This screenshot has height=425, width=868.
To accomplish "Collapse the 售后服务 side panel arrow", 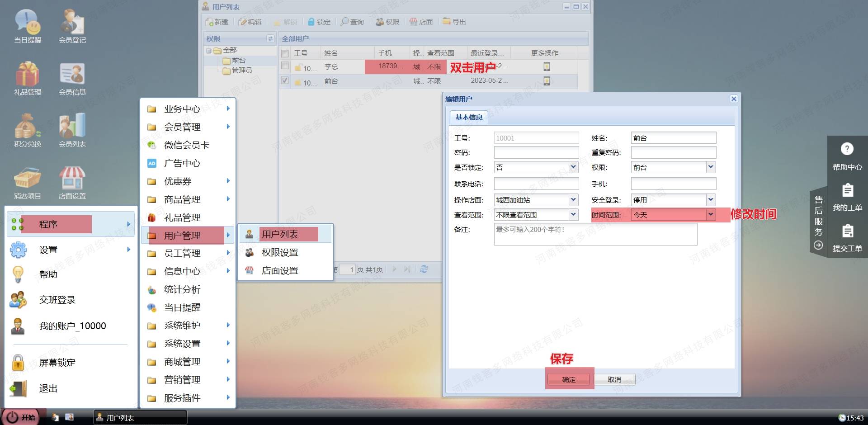I will (x=818, y=245).
